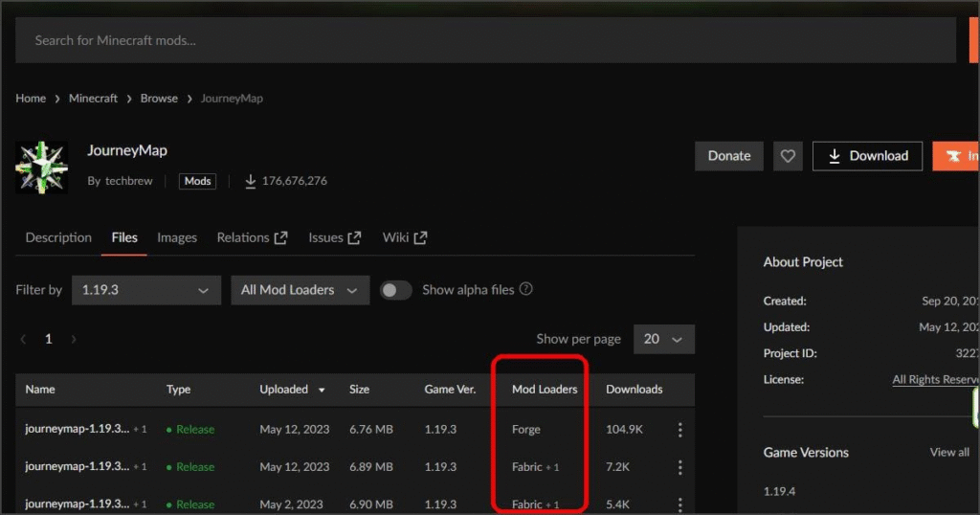Viewport: 980px width, 515px height.
Task: Open the Mods category tag
Action: point(197,181)
